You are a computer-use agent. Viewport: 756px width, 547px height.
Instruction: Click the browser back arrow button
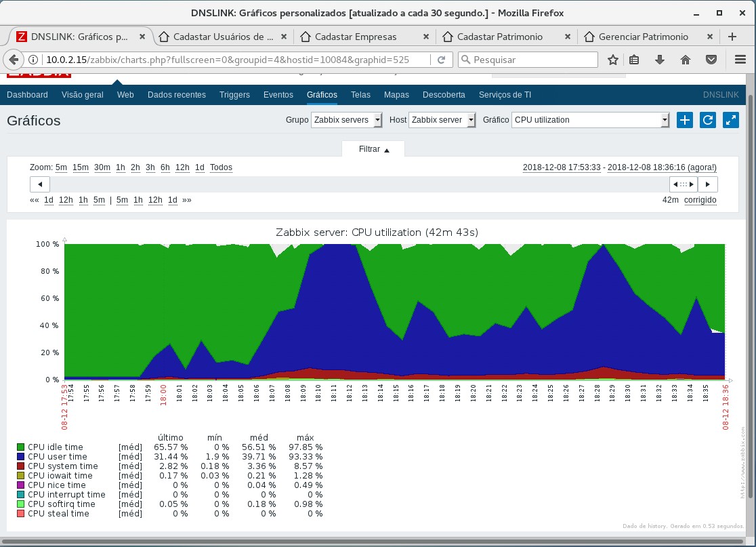[14, 60]
